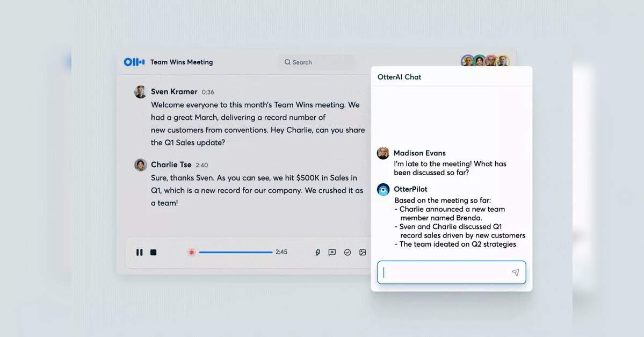Image resolution: width=644 pixels, height=337 pixels.
Task: Click the send paper-plane icon in chat
Action: pyautogui.click(x=515, y=272)
